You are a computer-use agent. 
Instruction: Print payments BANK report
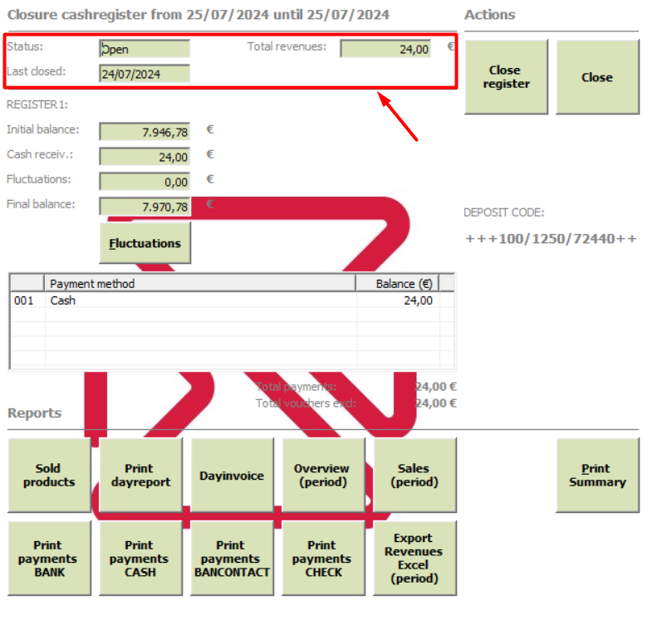click(49, 559)
